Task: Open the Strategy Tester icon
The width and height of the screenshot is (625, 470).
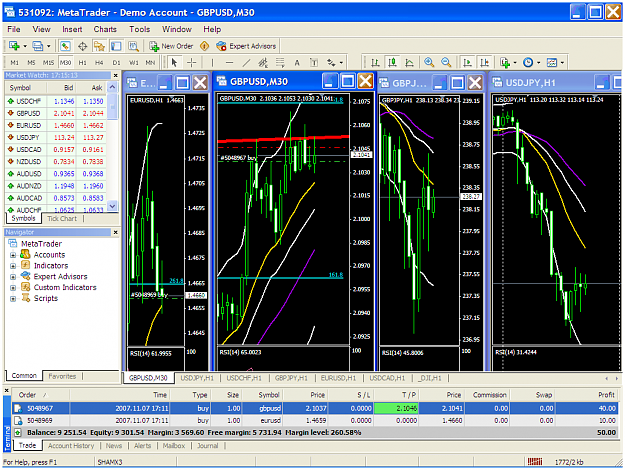Action: coord(133,46)
